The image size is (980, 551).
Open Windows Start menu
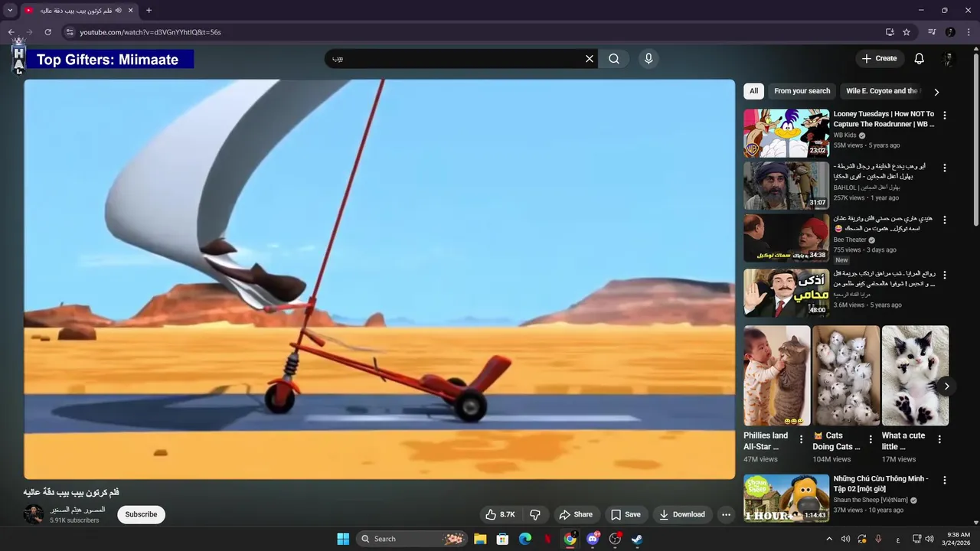click(343, 539)
